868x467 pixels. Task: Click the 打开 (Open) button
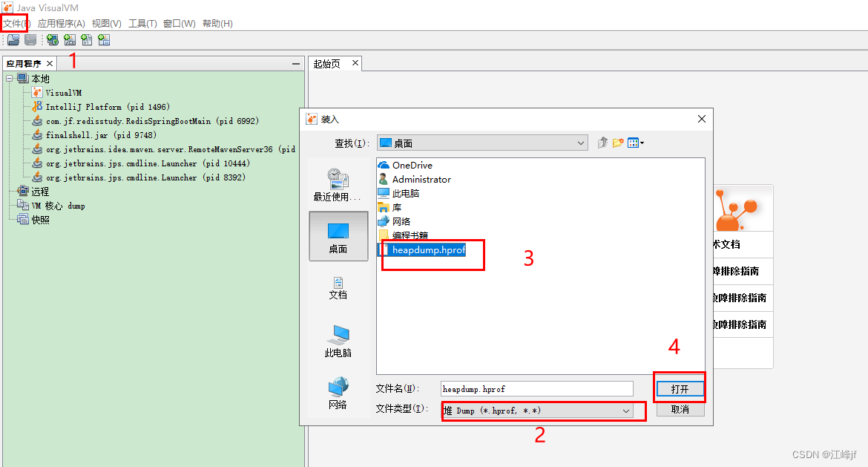point(680,389)
